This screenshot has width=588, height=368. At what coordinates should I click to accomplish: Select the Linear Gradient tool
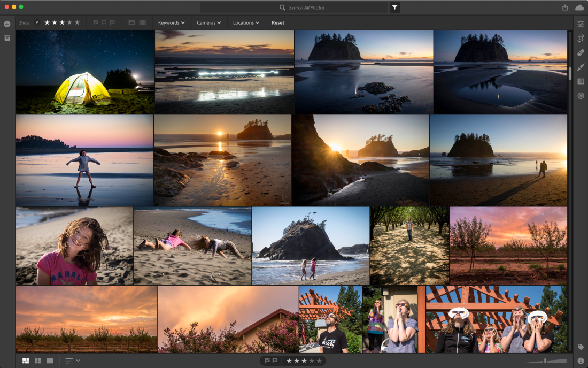[x=581, y=81]
